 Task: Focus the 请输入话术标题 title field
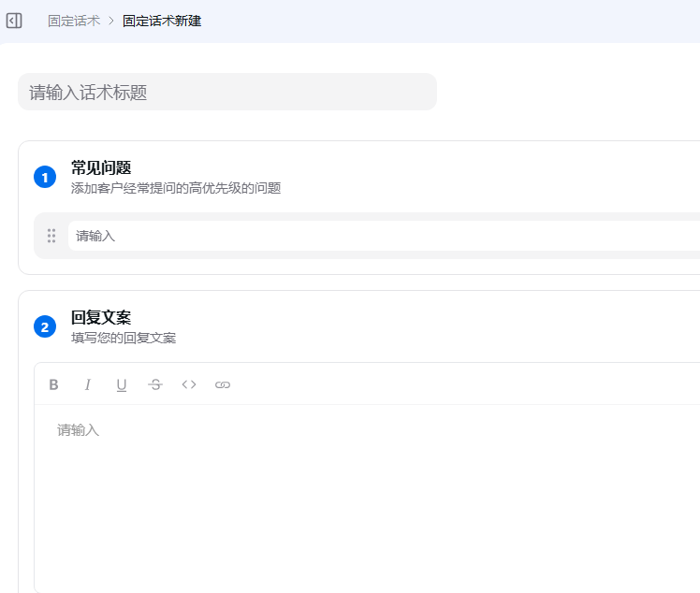point(227,92)
